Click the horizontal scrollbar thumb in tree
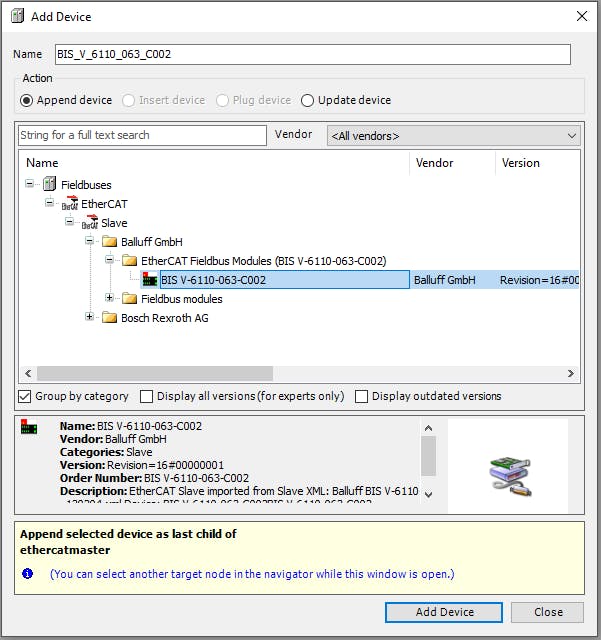The width and height of the screenshot is (601, 640). 155,373
